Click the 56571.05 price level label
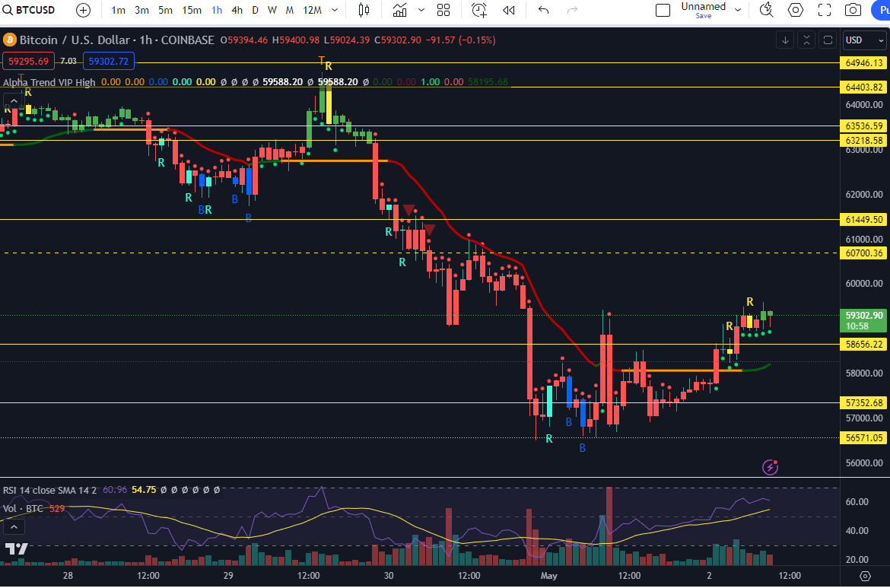The image size is (890, 588). coord(864,437)
